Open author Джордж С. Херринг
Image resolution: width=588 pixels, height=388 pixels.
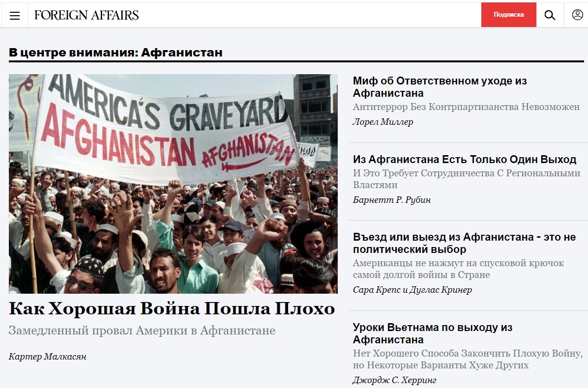(x=394, y=380)
